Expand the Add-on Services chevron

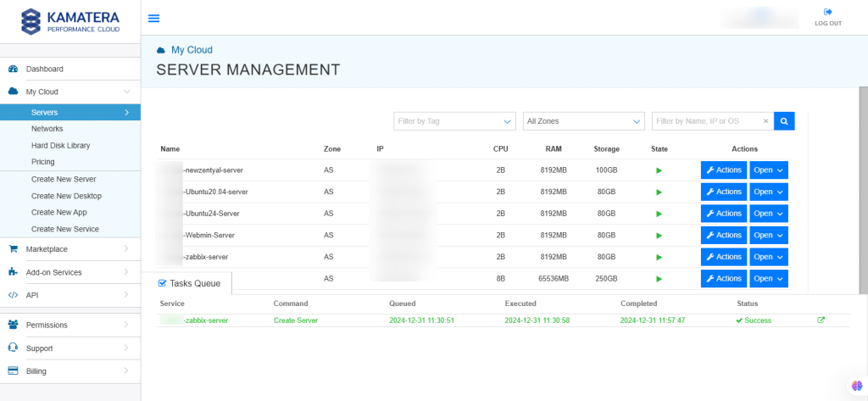pos(126,272)
